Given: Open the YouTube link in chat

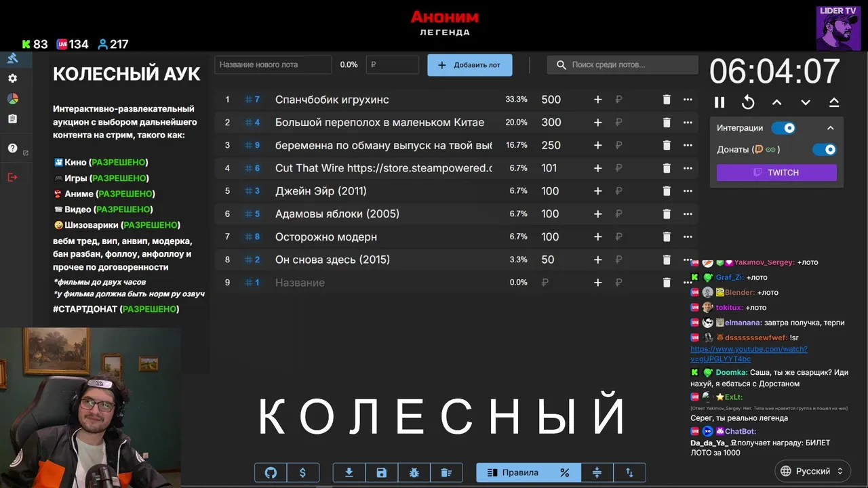Looking at the screenshot, I should click(x=749, y=354).
